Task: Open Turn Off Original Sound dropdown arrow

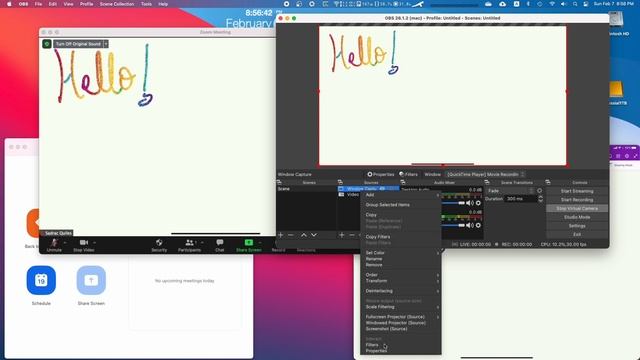Action: pos(106,44)
